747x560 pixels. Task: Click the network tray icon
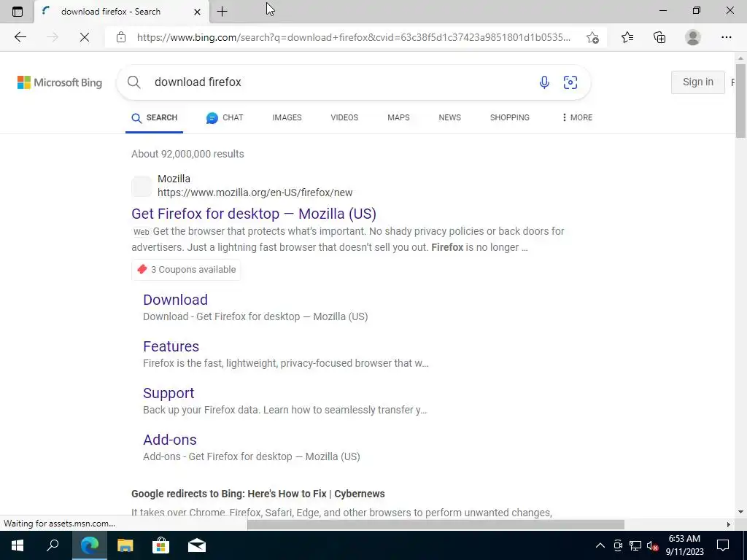[635, 545]
